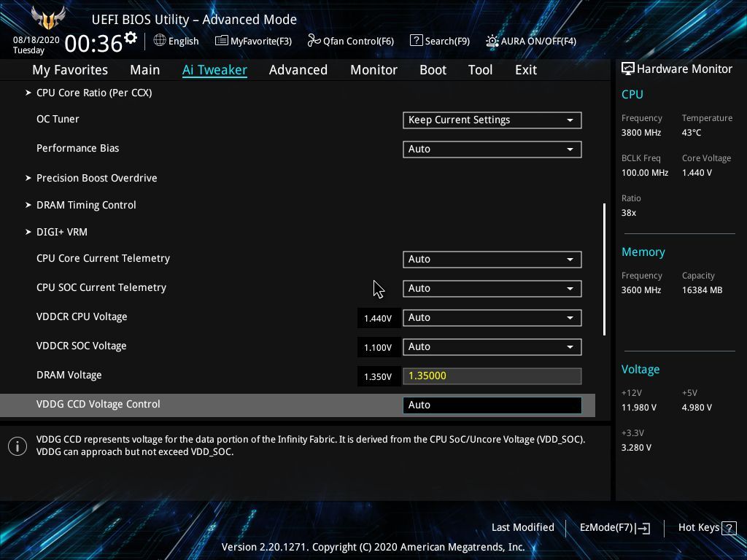Click the OC Tuner label
The width and height of the screenshot is (747, 560).
[x=58, y=119]
